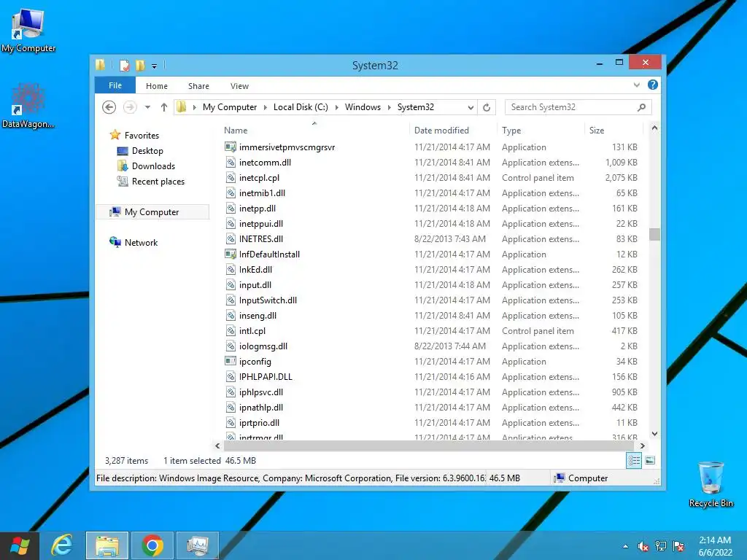Click the New Folder icon in quick access toolbar

140,65
